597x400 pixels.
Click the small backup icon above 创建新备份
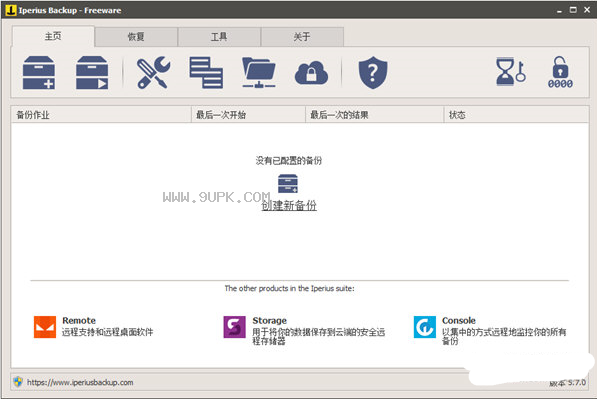click(x=288, y=184)
